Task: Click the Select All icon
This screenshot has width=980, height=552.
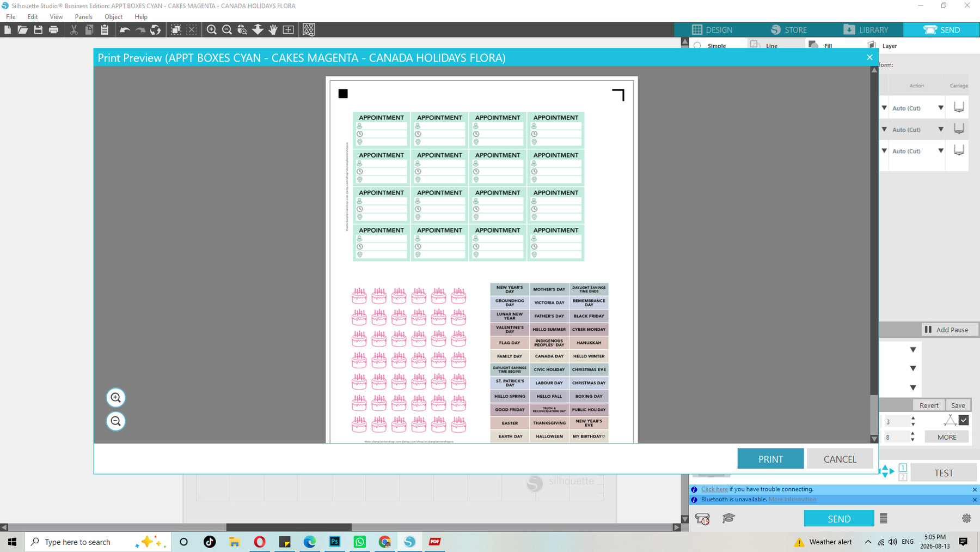Action: click(x=176, y=30)
